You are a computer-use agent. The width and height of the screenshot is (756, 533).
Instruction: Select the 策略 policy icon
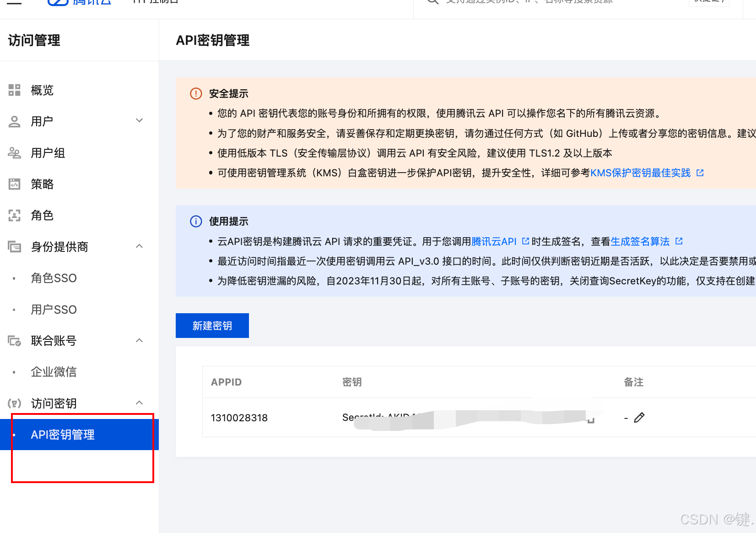tap(14, 184)
